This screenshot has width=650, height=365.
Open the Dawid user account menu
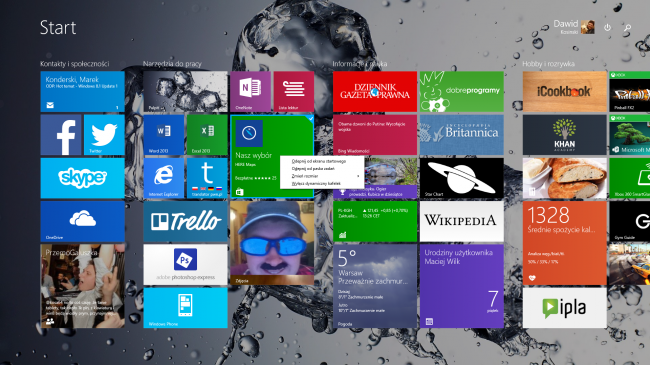(x=574, y=27)
